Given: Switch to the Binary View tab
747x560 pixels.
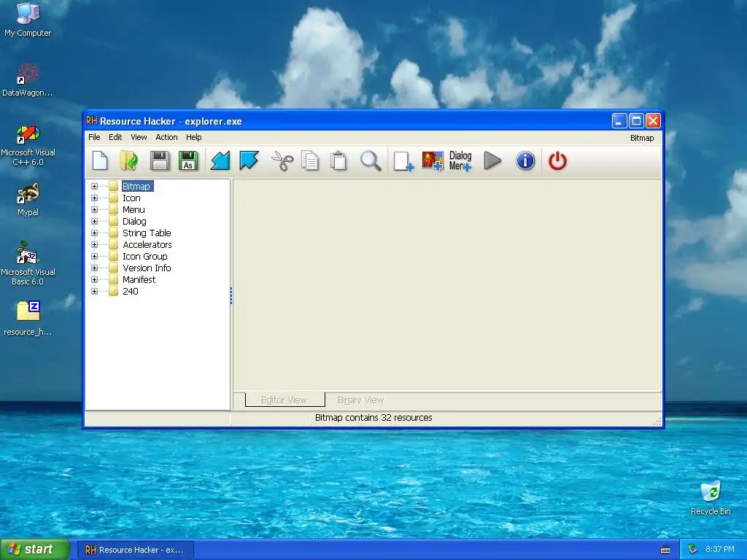Looking at the screenshot, I should tap(360, 400).
